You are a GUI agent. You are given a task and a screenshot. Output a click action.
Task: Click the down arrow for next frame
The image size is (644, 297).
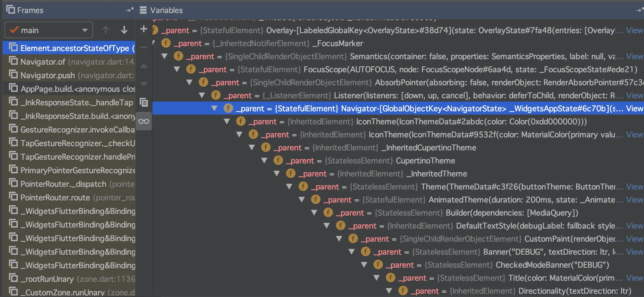[124, 30]
